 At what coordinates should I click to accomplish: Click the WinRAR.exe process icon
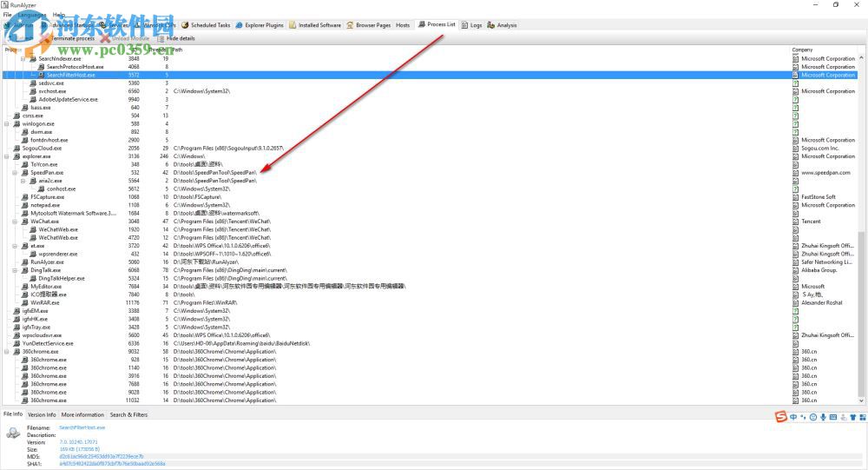pos(25,302)
